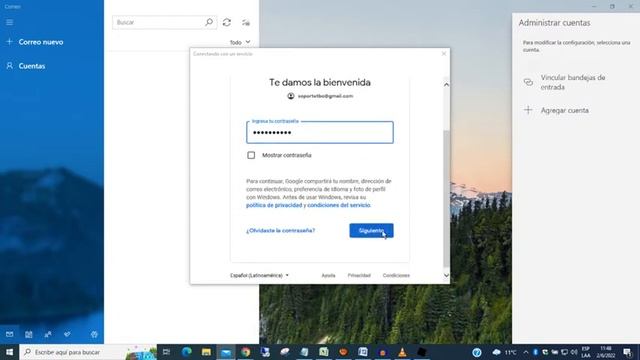Open the ESP LAA language indicator
Image resolution: width=640 pixels, height=360 pixels.
coord(586,352)
